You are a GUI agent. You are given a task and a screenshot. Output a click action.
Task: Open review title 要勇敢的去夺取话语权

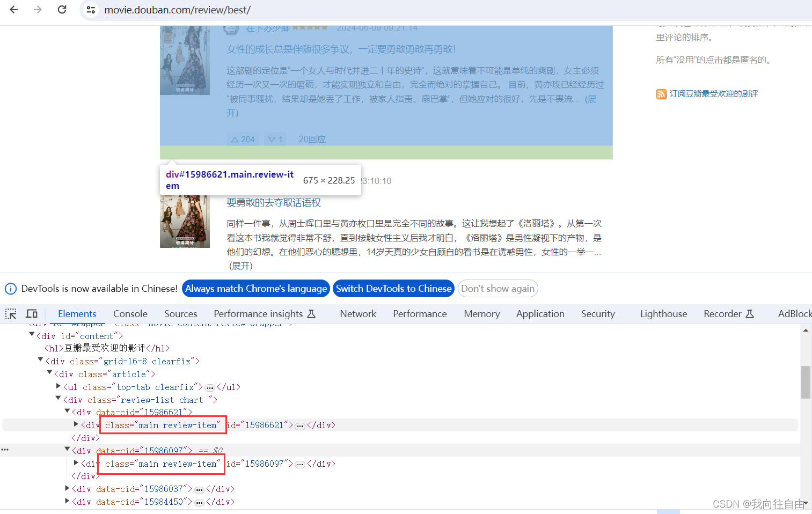[x=274, y=203]
